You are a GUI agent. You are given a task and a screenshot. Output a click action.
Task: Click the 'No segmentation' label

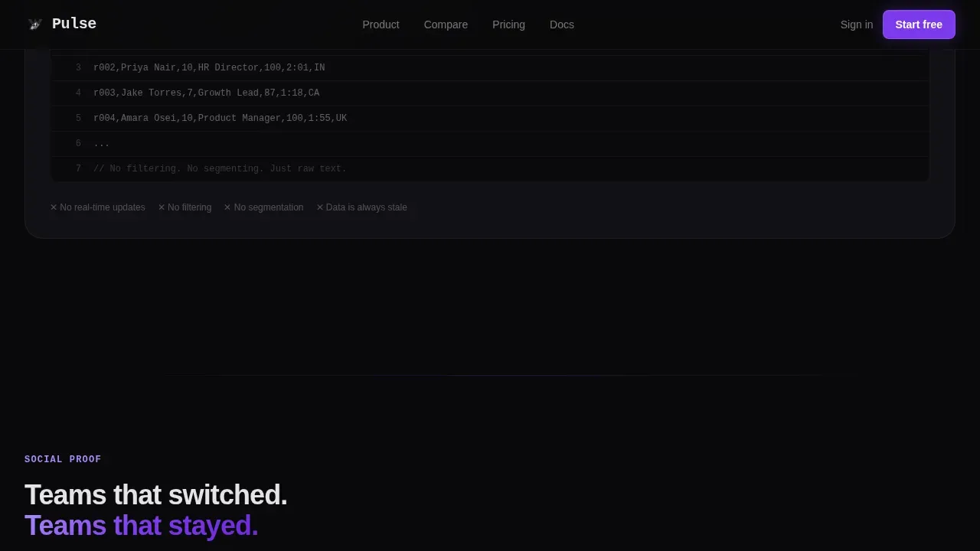[x=263, y=207]
